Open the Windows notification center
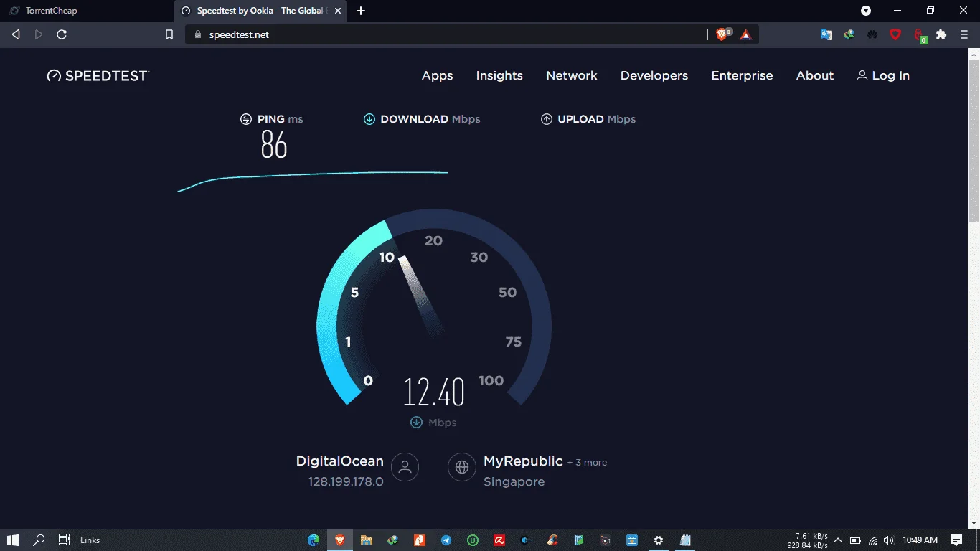 [x=956, y=540]
